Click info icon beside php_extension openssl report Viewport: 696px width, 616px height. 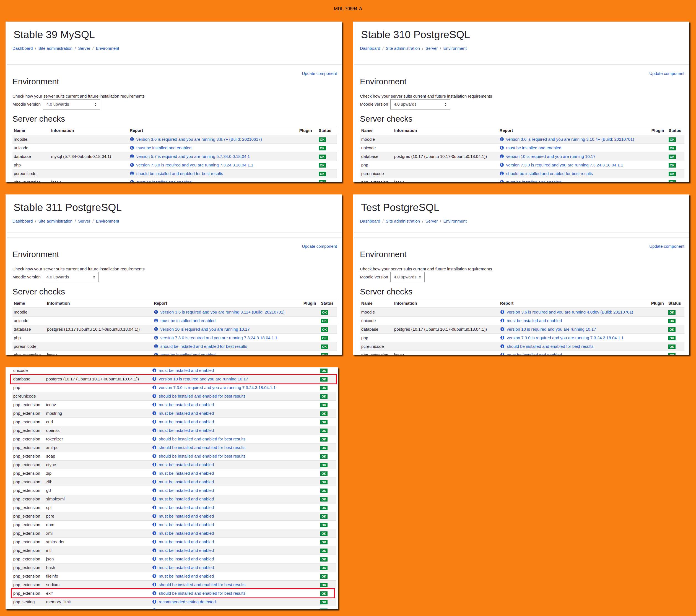click(154, 430)
